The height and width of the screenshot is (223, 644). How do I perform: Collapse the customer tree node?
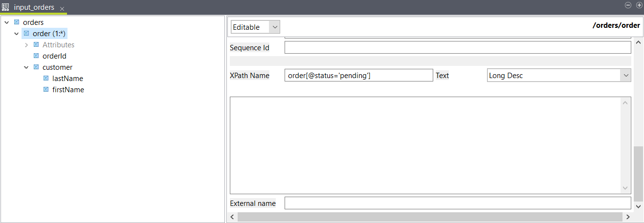(x=26, y=67)
